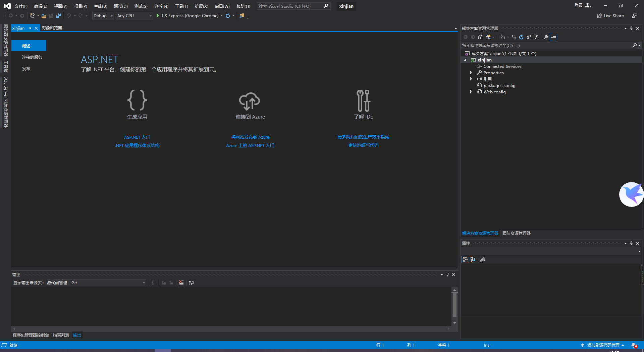
Task: Toggle Categorized view in Properties panel
Action: [465, 260]
